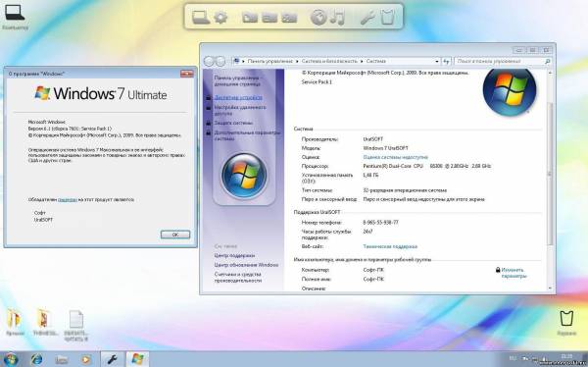The image size is (588, 367).
Task: Open the wrench tools icon in the dock
Action: pyautogui.click(x=367, y=18)
